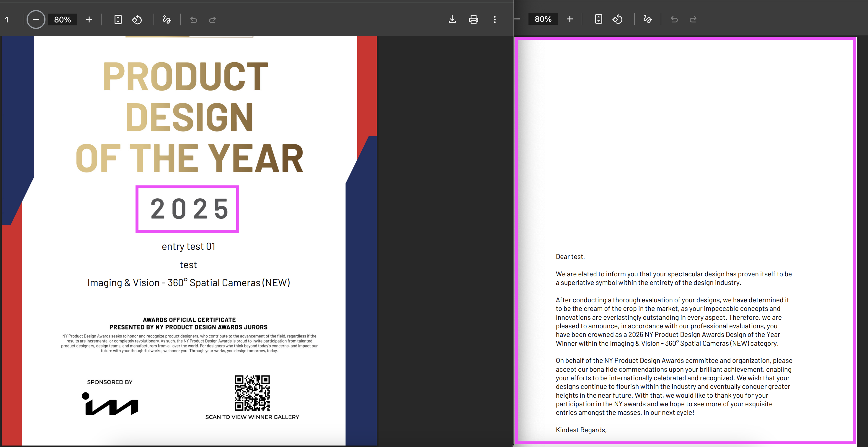This screenshot has height=447, width=868.
Task: Click the left viewer's 80% zoom field
Action: 63,19
